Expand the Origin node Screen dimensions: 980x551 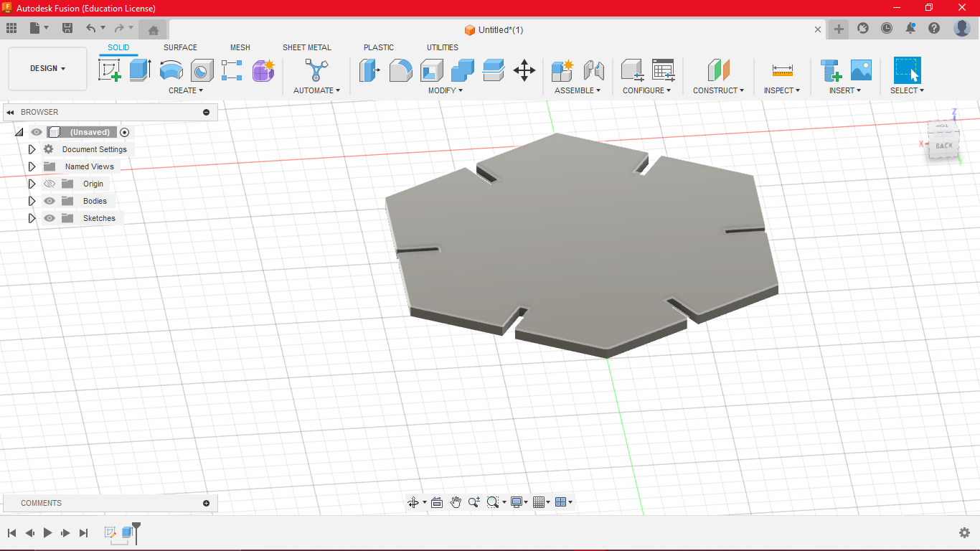[x=32, y=184]
